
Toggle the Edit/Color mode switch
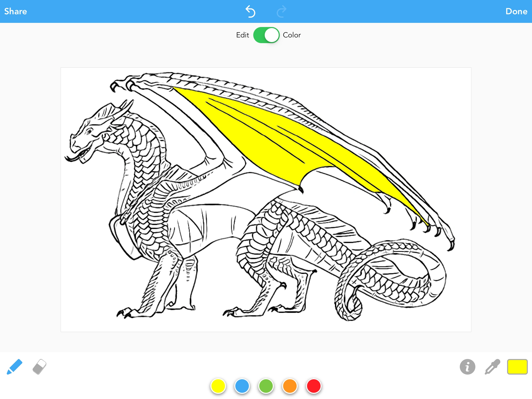tap(266, 35)
